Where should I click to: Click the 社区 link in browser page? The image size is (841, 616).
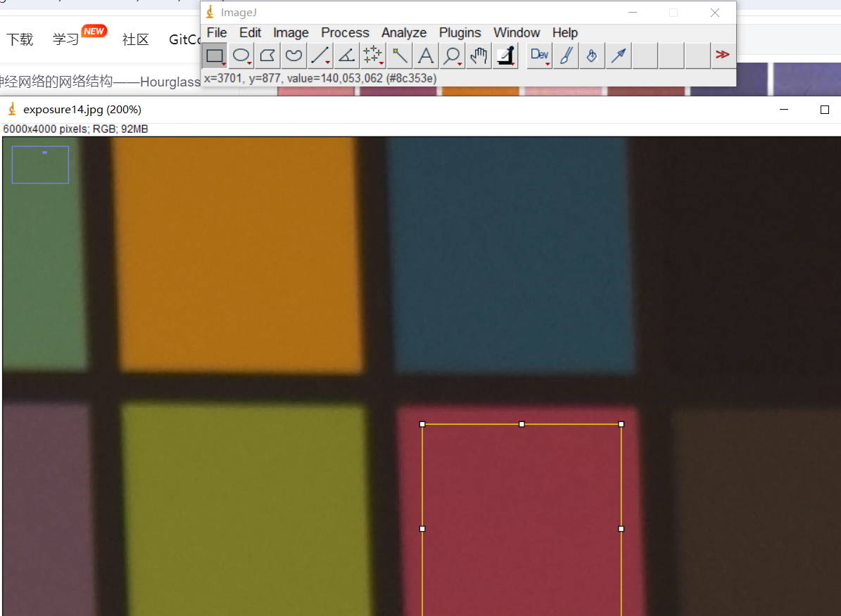pos(135,39)
